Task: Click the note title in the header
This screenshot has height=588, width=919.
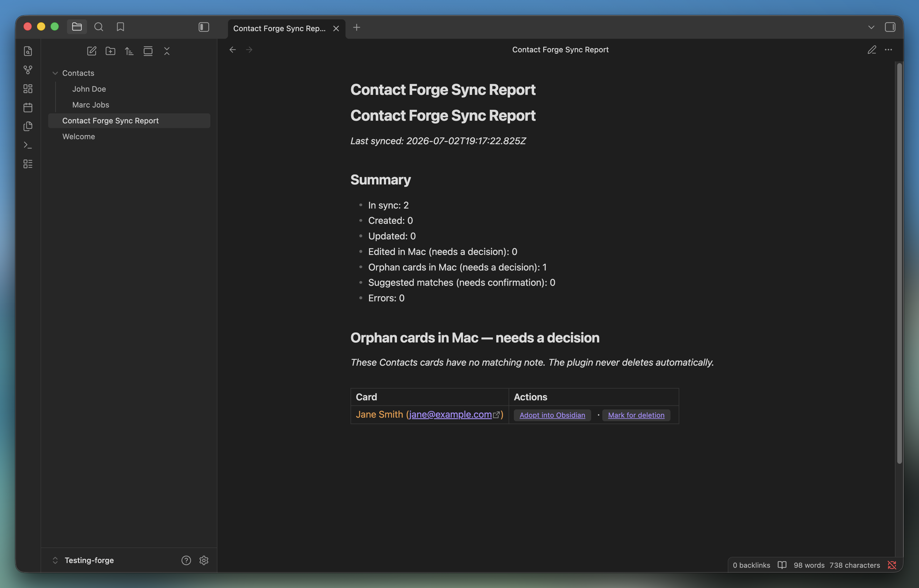Action: [560, 50]
